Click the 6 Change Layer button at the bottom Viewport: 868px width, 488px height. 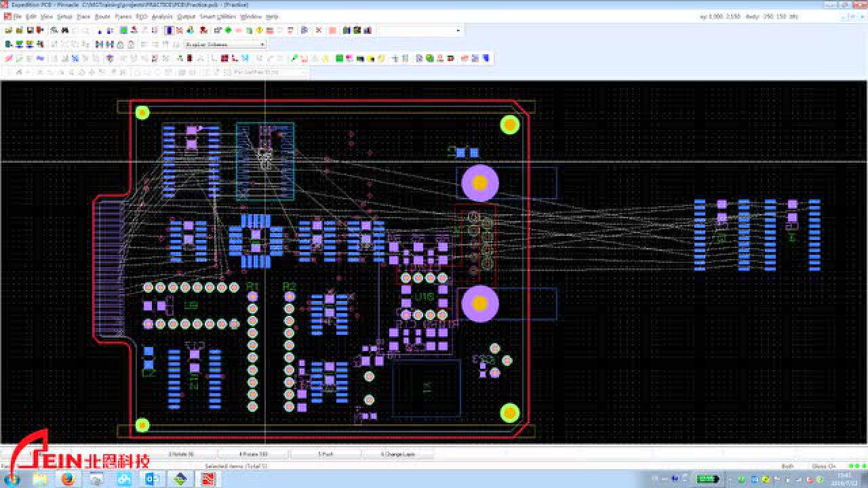coord(399,453)
